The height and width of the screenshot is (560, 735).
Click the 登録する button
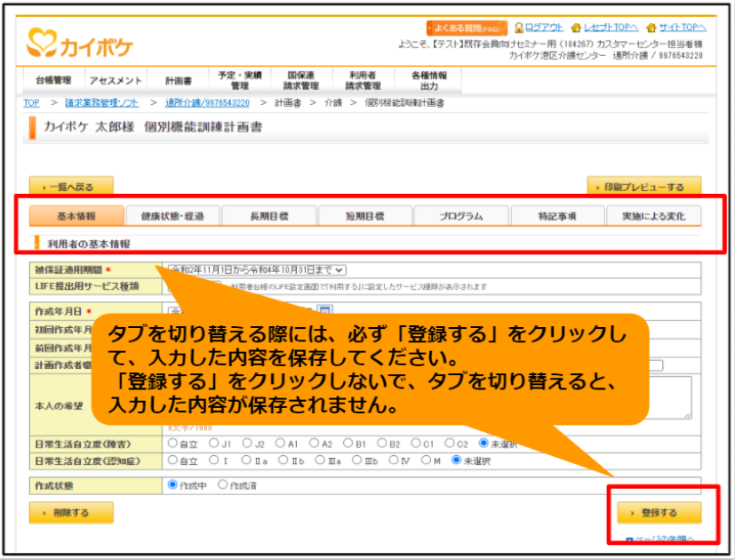659,513
